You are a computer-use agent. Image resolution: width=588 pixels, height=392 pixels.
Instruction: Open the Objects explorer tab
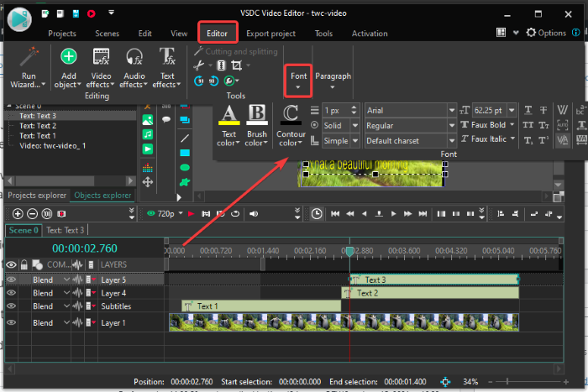[102, 195]
